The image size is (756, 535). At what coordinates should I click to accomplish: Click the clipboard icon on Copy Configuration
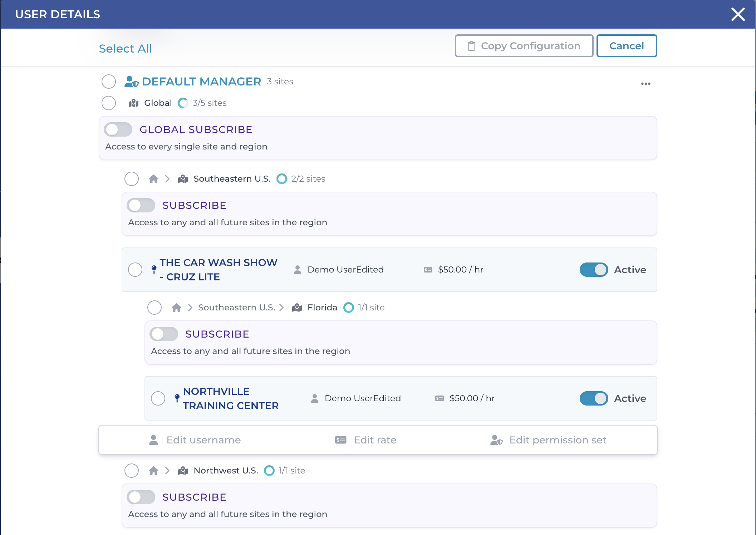(x=471, y=46)
